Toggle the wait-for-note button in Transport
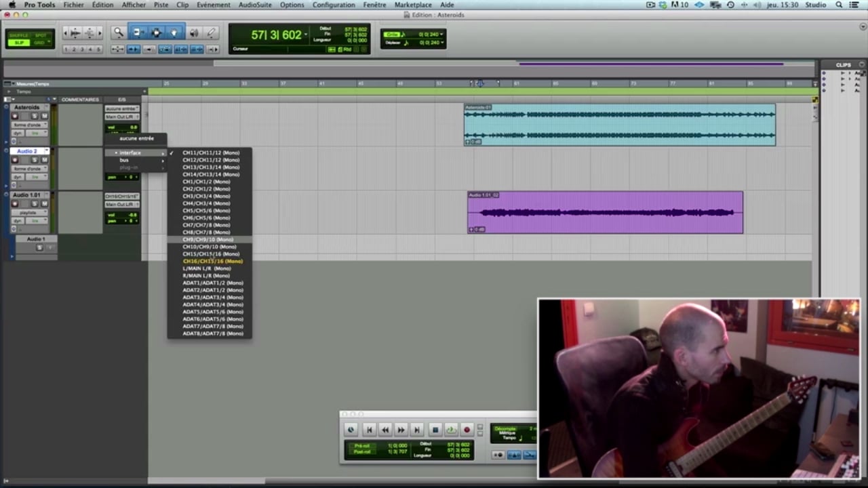The height and width of the screenshot is (488, 868). coord(498,455)
